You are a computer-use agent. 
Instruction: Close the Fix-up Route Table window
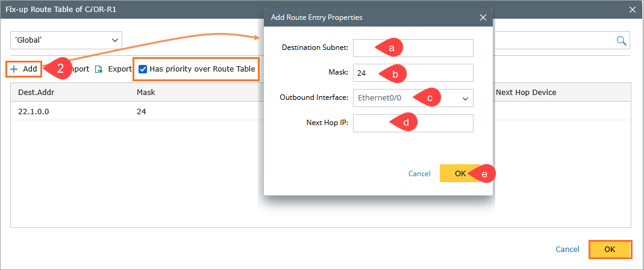pyautogui.click(x=632, y=9)
